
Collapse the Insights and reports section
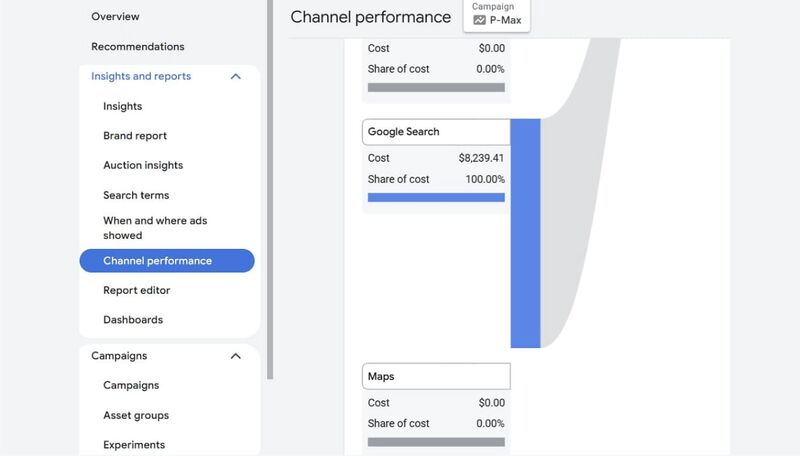(x=236, y=77)
